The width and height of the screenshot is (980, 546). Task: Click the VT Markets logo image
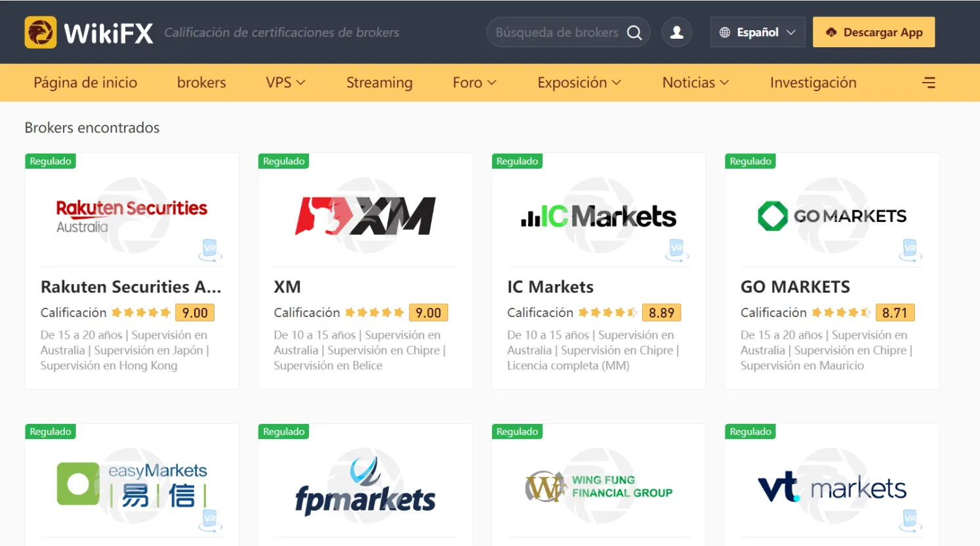(x=832, y=487)
